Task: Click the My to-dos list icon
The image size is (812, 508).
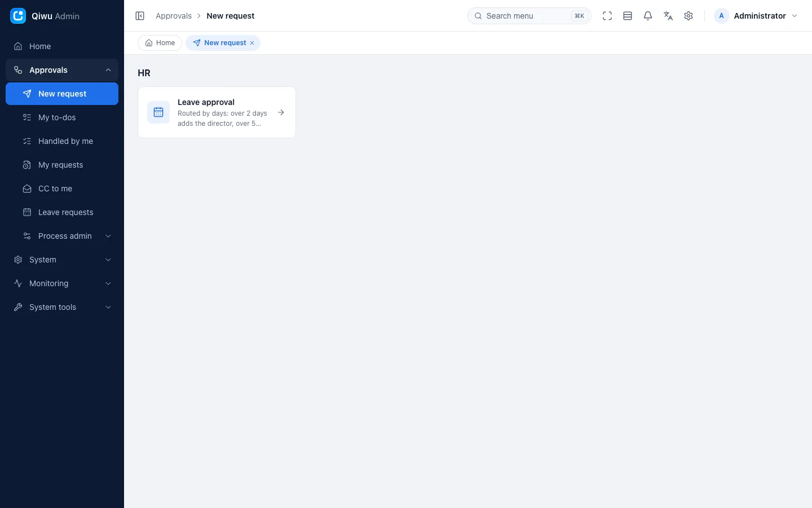Action: pos(27,117)
